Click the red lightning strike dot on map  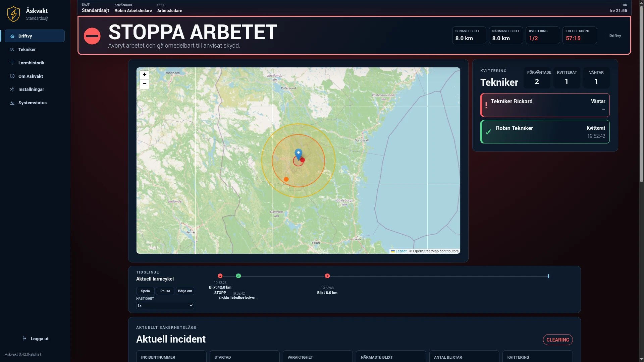pos(303,160)
